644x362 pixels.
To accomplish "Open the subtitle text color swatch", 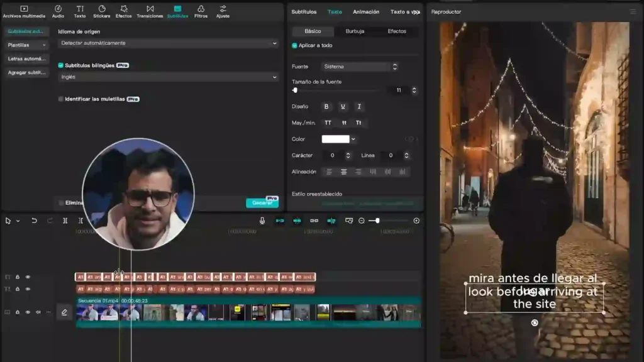I will pyautogui.click(x=336, y=139).
